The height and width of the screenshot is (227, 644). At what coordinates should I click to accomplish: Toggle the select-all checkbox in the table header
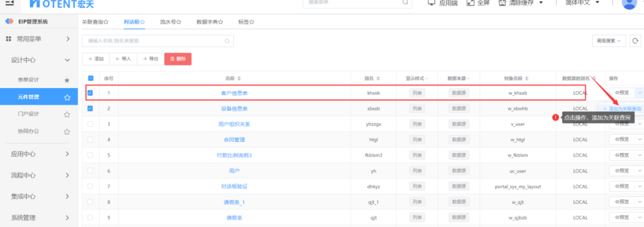tap(91, 78)
